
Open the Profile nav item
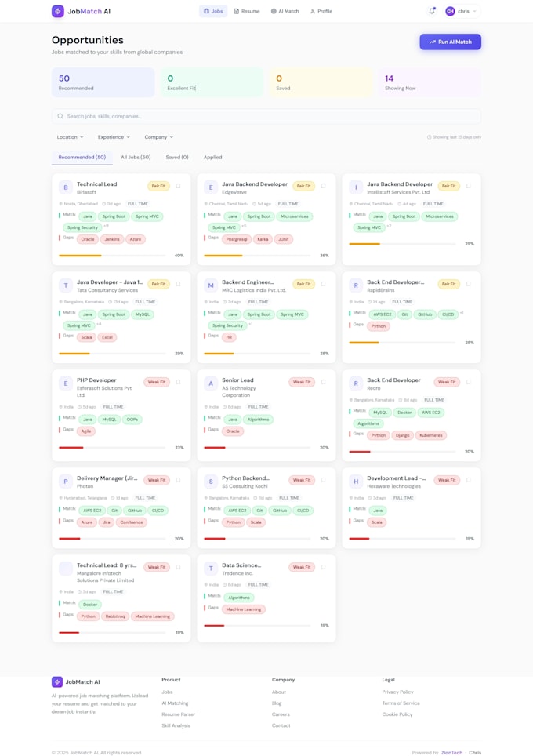pyautogui.click(x=321, y=11)
